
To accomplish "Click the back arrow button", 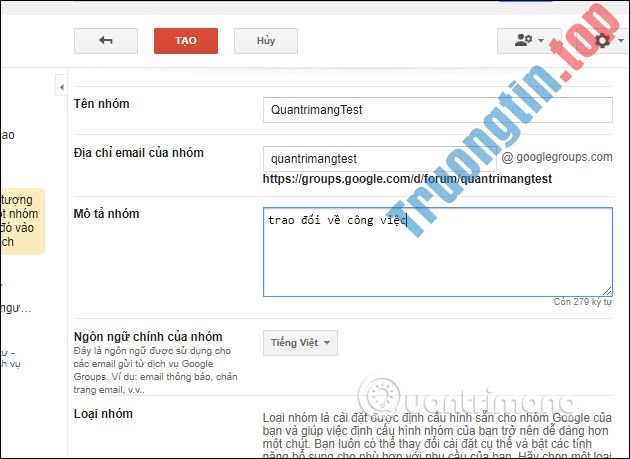I will (106, 41).
